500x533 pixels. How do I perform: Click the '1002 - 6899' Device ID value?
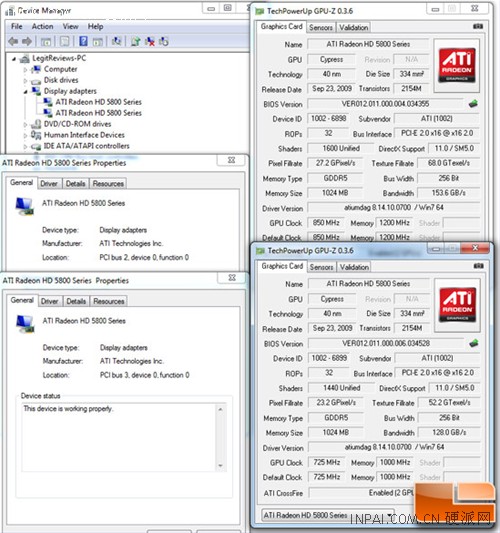[329, 358]
